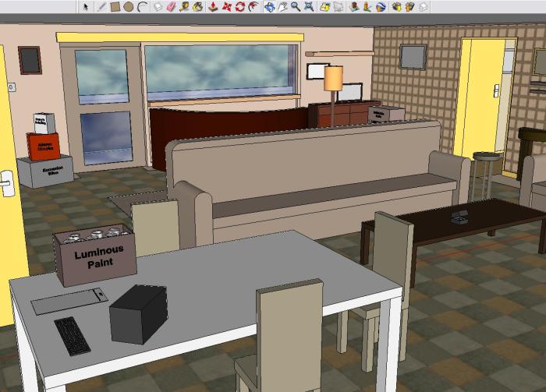This screenshot has width=546, height=392.
Task: Activate the Tape Measure tool
Action: [185, 6]
